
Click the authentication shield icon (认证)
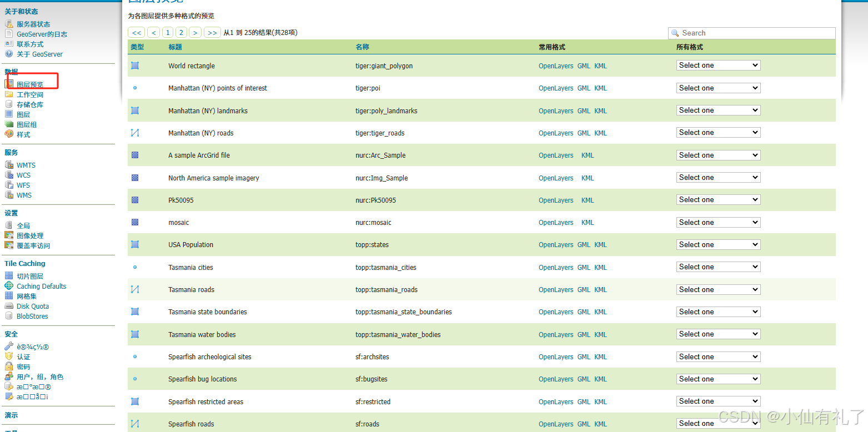(x=9, y=356)
